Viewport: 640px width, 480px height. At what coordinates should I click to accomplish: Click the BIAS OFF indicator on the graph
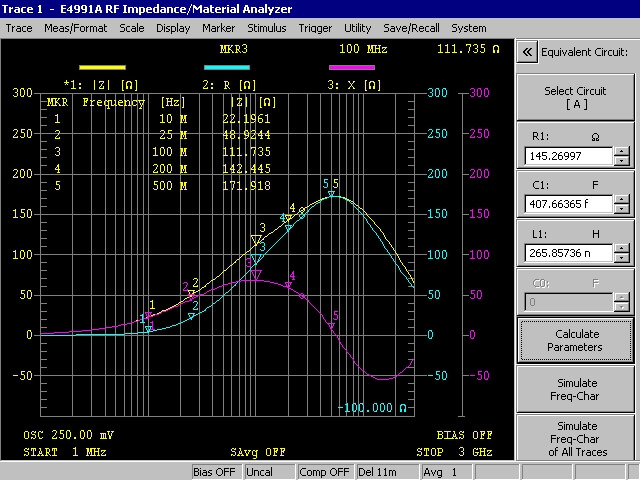[x=464, y=435]
